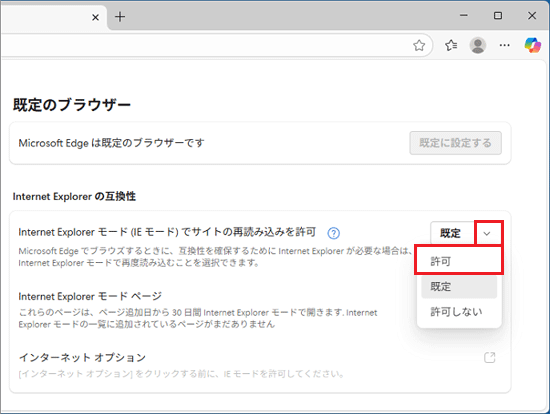Open a new tab with plus button
550x414 pixels.
point(120,17)
